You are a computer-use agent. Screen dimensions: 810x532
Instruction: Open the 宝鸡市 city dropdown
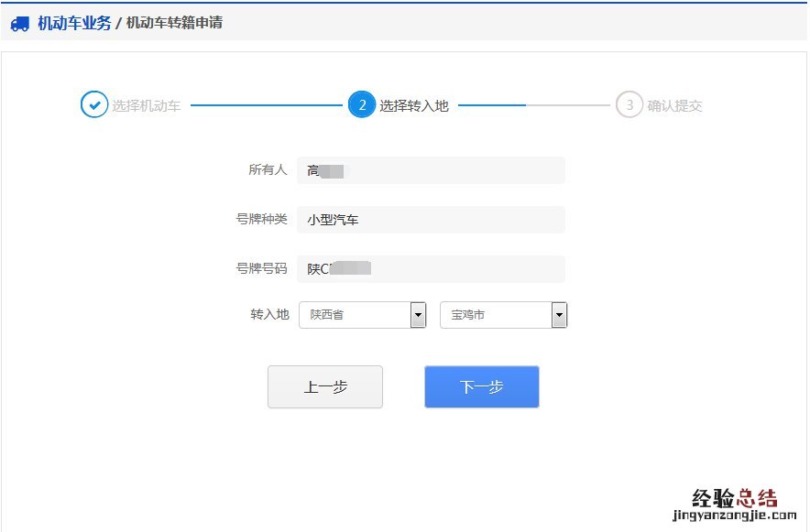point(496,315)
